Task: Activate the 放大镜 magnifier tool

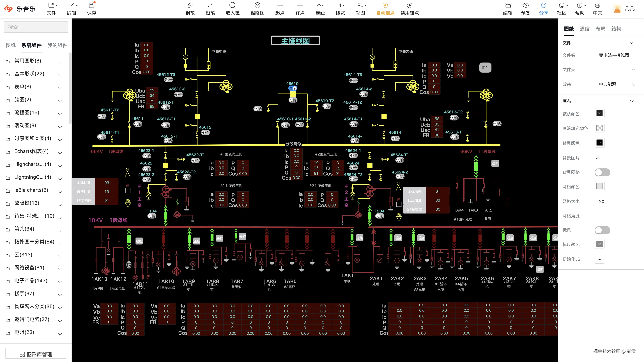Action: tap(233, 6)
